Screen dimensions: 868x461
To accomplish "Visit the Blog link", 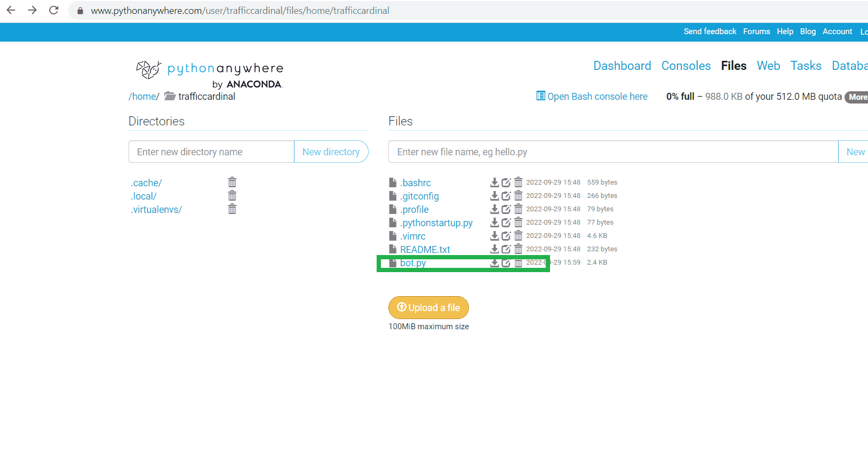I will click(808, 31).
